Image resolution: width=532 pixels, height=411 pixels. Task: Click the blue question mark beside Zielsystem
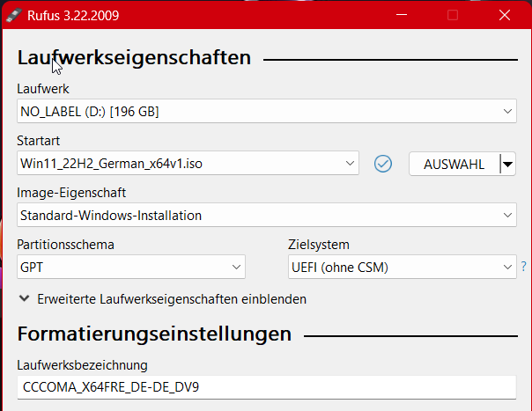(523, 266)
